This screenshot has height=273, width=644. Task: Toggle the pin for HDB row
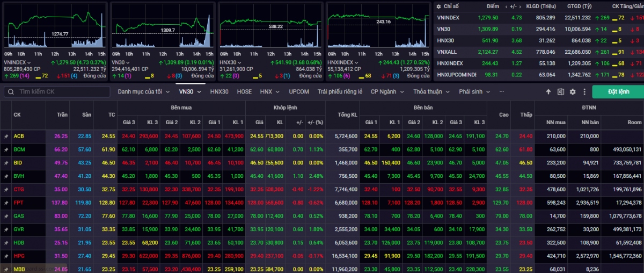[x=6, y=242]
